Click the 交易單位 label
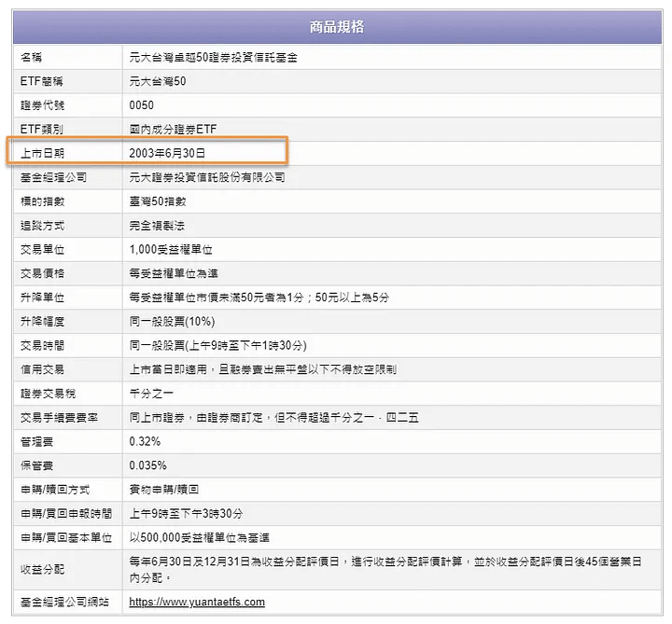 [42, 249]
